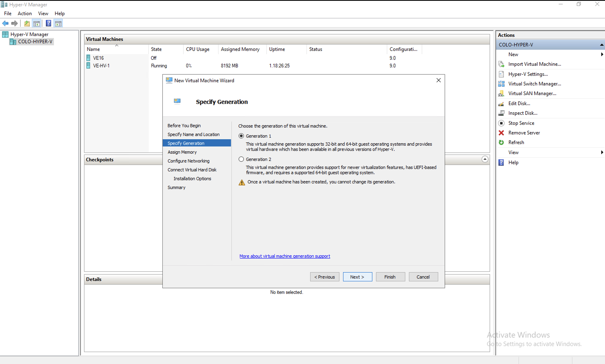Click the red Remove Server icon
605x364 pixels.
point(501,133)
